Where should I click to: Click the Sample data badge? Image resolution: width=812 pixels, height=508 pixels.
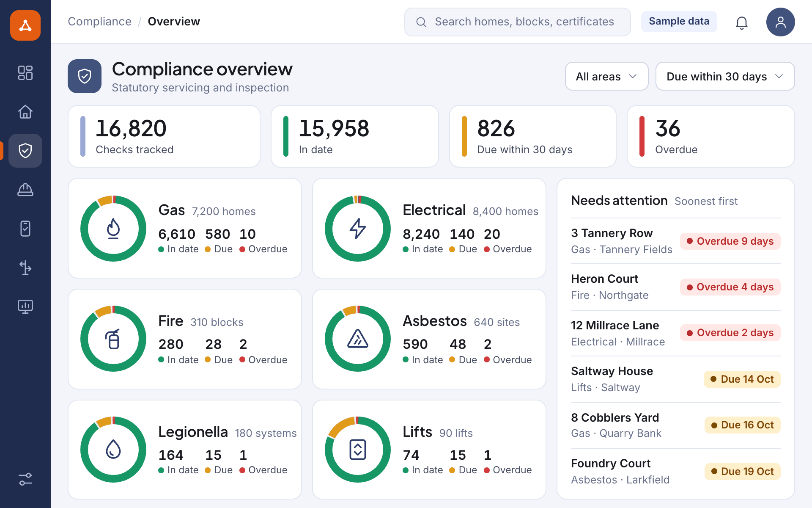679,21
